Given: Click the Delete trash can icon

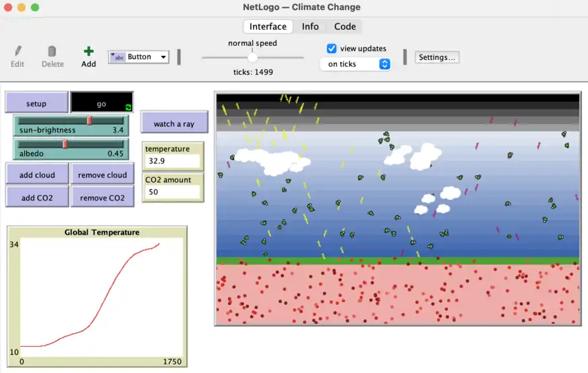Looking at the screenshot, I should click(52, 51).
